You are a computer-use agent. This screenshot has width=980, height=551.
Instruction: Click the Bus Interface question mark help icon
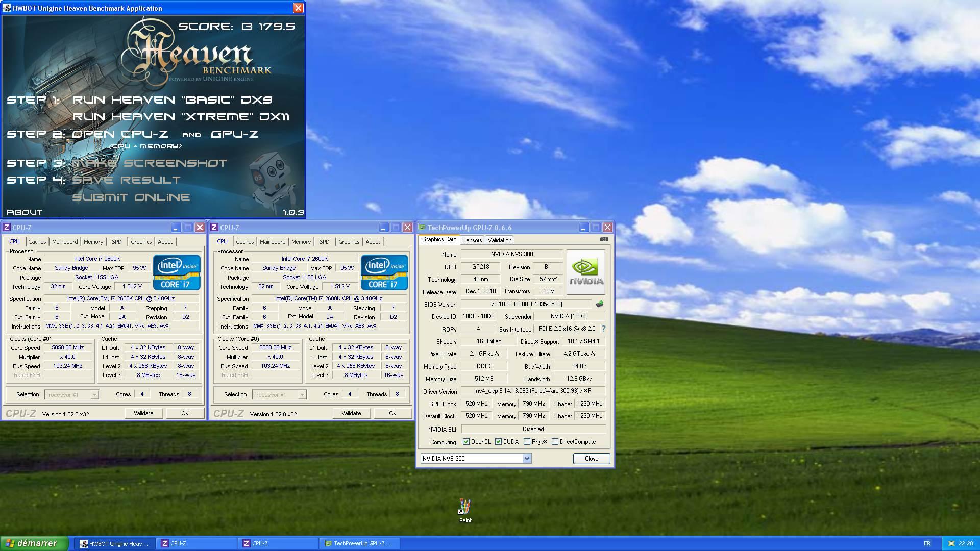(604, 329)
